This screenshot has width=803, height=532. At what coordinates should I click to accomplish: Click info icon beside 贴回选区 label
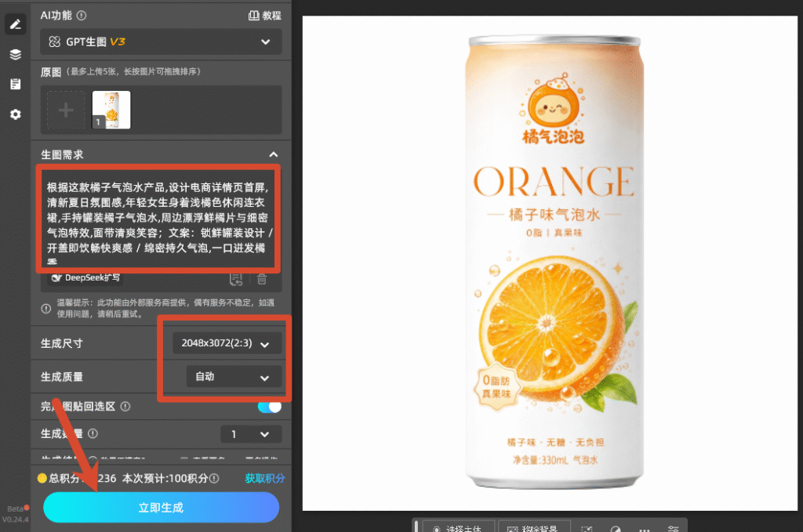[125, 407]
